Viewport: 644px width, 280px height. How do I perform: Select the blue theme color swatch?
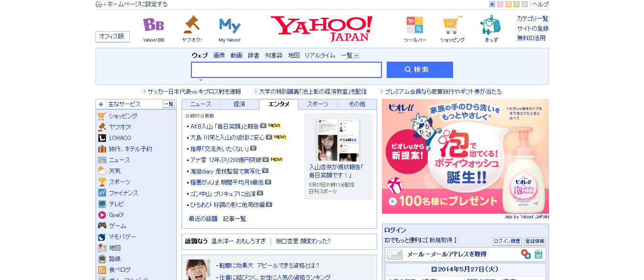[492, 4]
